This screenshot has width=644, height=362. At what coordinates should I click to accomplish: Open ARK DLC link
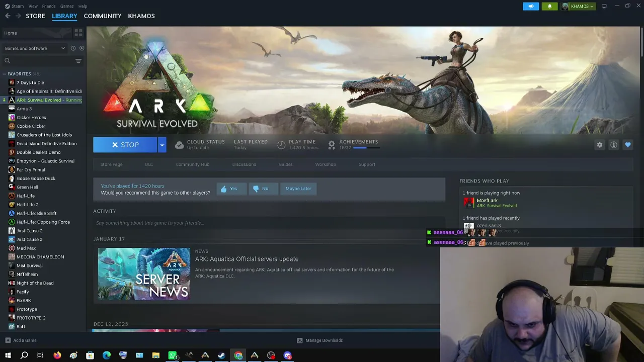tap(149, 164)
